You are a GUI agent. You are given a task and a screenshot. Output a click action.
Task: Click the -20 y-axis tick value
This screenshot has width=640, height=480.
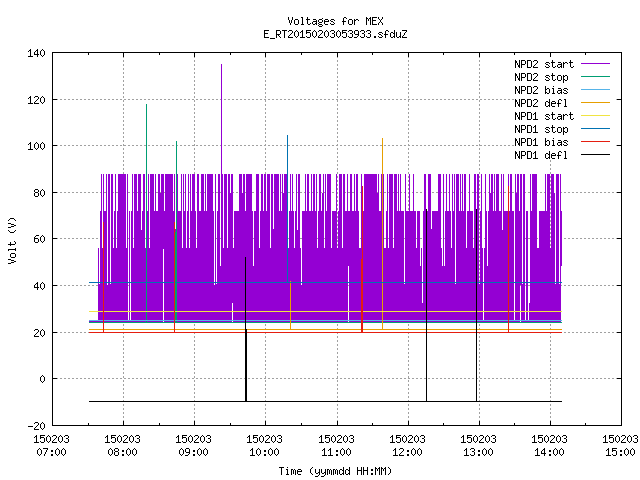click(x=36, y=426)
